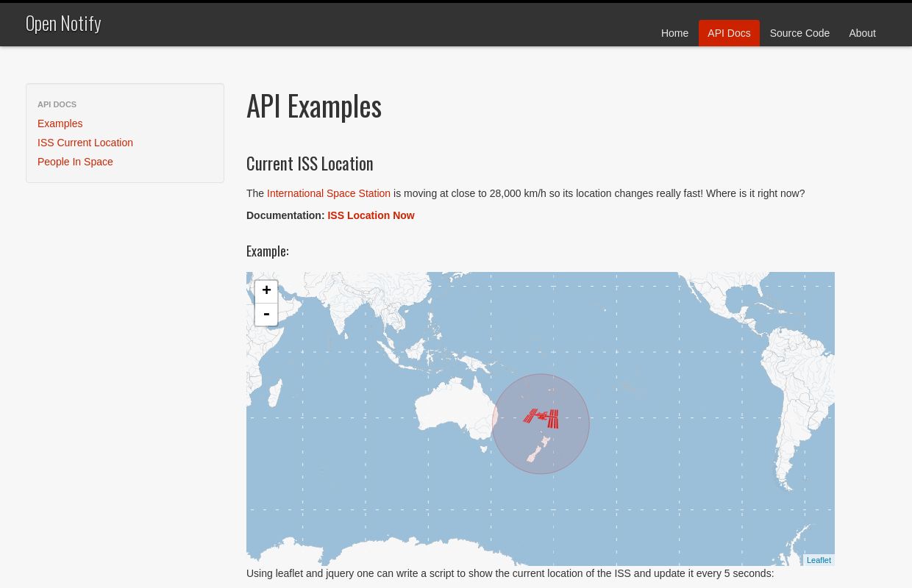Click the Example: subheading
Viewport: 912px width, 588px height.
268,251
